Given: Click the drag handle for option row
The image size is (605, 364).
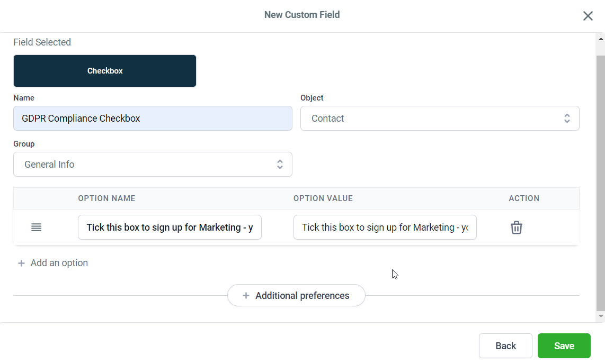Looking at the screenshot, I should [x=36, y=228].
